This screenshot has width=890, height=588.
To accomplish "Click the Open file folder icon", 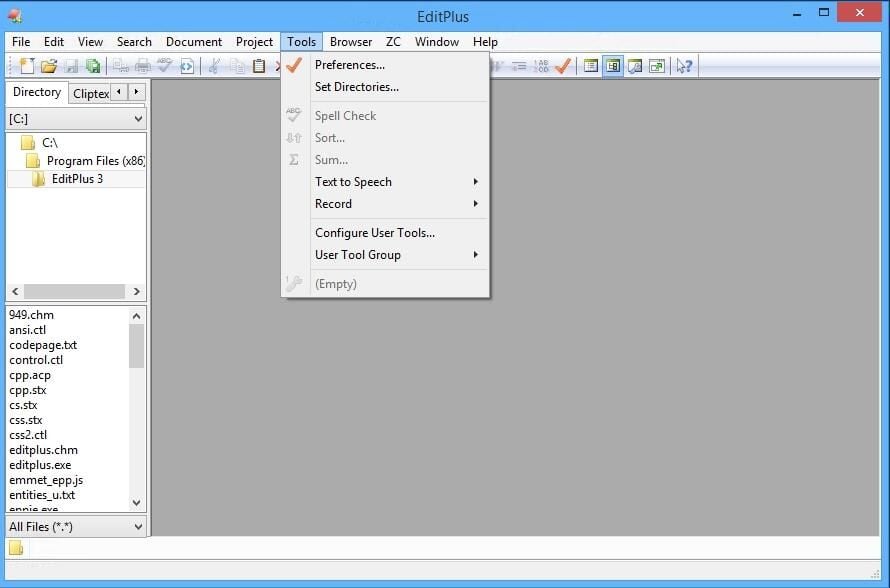I will coord(49,66).
